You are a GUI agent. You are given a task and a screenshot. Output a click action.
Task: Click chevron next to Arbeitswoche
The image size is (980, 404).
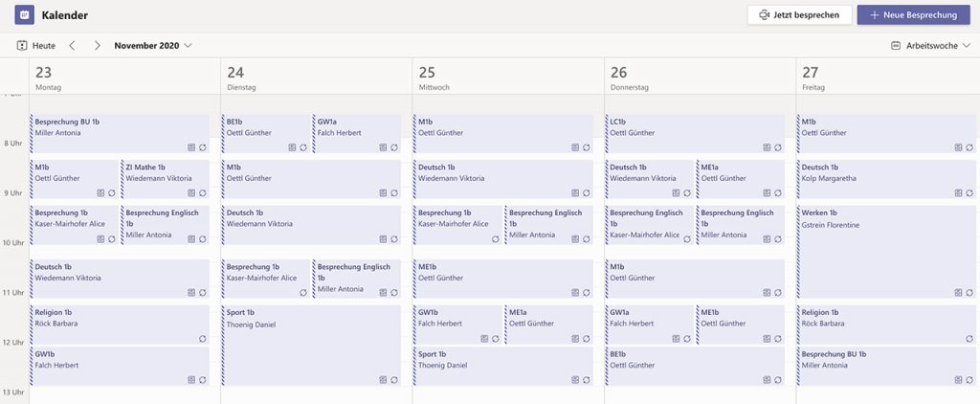pos(967,46)
